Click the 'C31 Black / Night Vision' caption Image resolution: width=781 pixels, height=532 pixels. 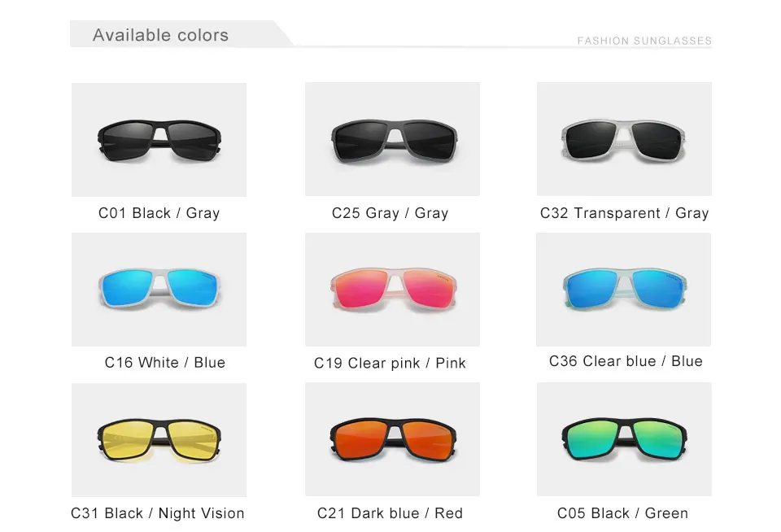pyautogui.click(x=158, y=513)
